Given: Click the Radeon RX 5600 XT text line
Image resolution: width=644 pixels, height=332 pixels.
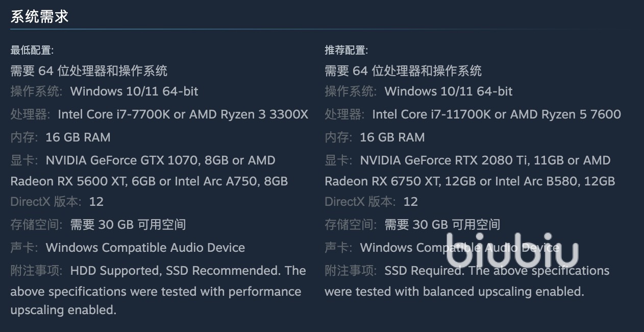Looking at the screenshot, I should tap(149, 181).
